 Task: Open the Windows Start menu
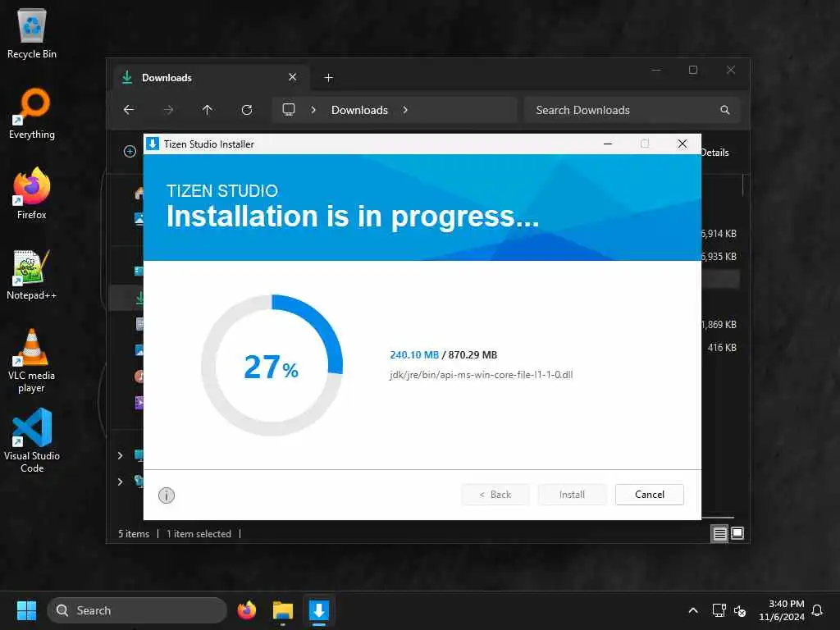point(26,610)
